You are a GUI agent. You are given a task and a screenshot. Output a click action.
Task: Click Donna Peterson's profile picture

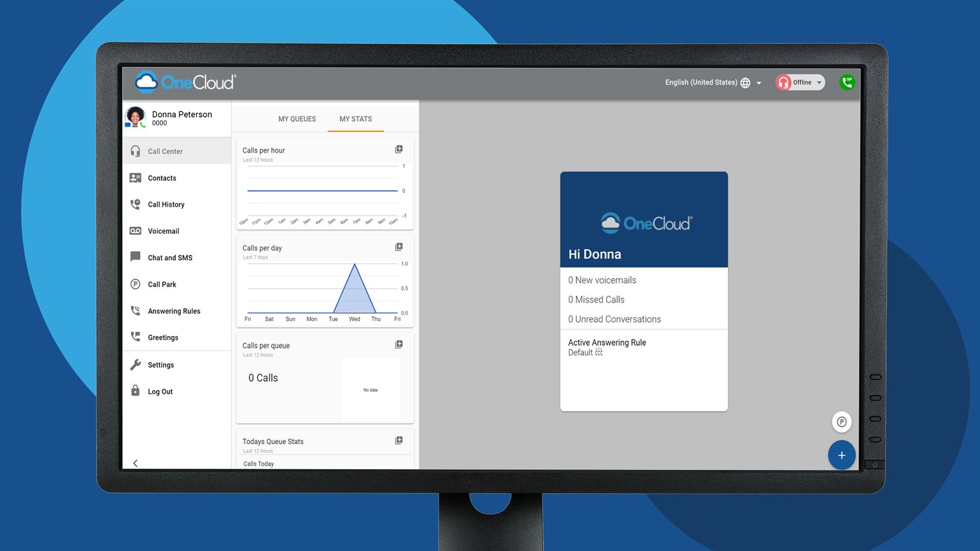pos(134,118)
